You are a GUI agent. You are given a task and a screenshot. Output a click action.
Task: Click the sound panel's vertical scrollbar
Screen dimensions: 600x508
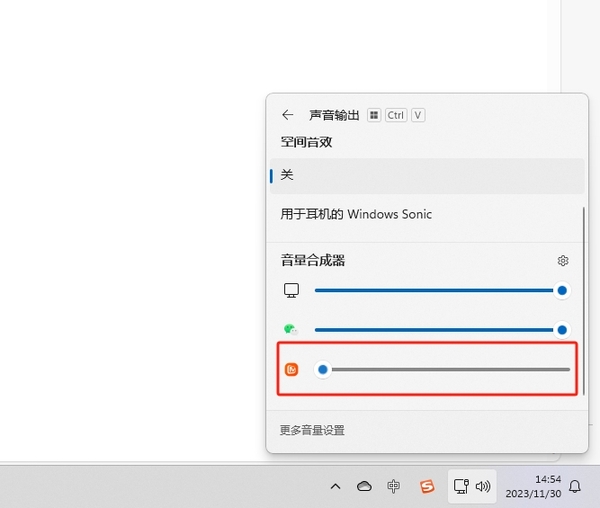tap(584, 301)
